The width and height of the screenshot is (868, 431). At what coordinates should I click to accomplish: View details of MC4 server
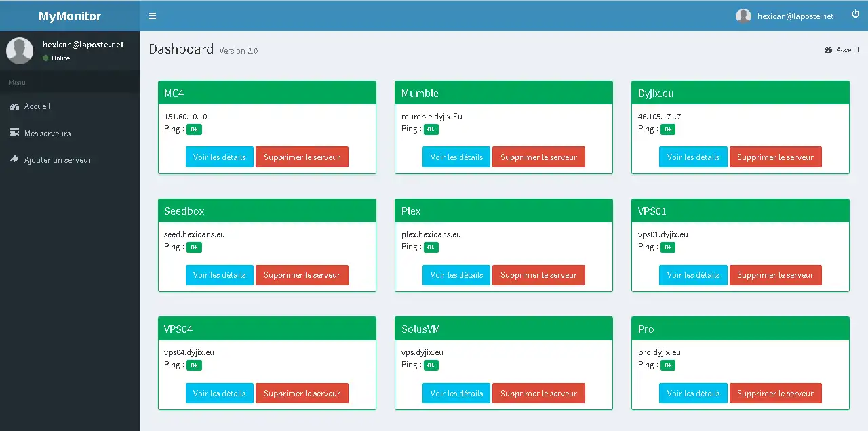pos(220,157)
